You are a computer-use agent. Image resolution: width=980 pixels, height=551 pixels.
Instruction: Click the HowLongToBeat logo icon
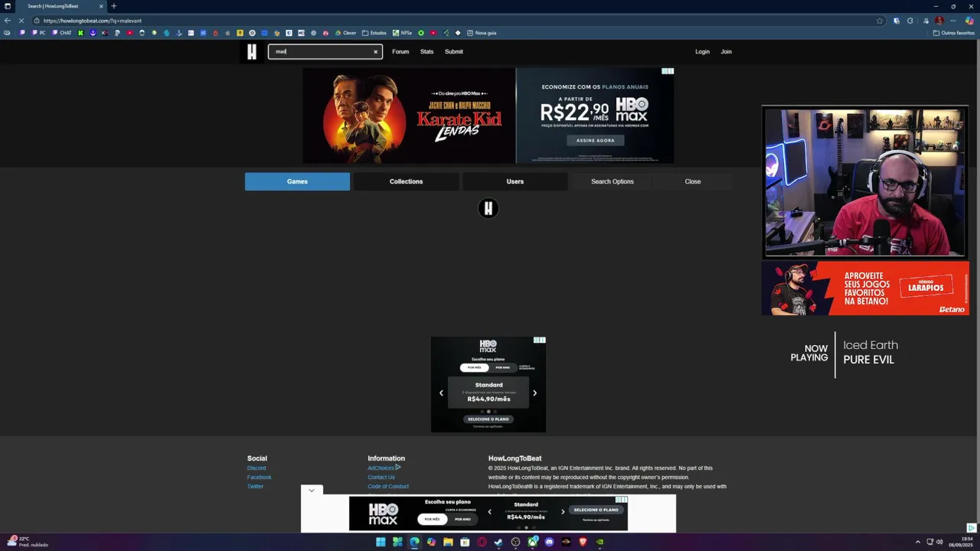[252, 51]
